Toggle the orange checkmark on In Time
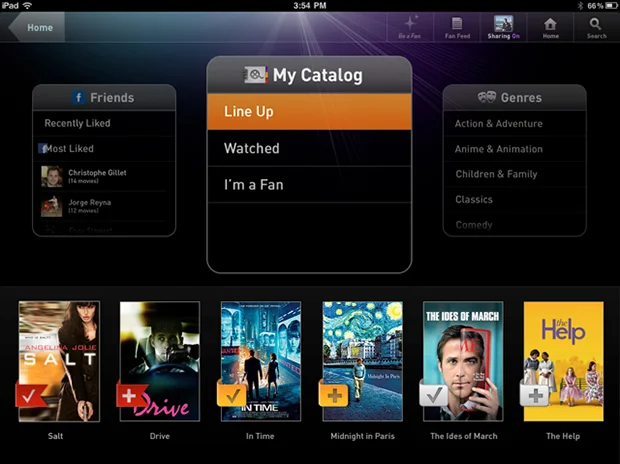 point(232,394)
